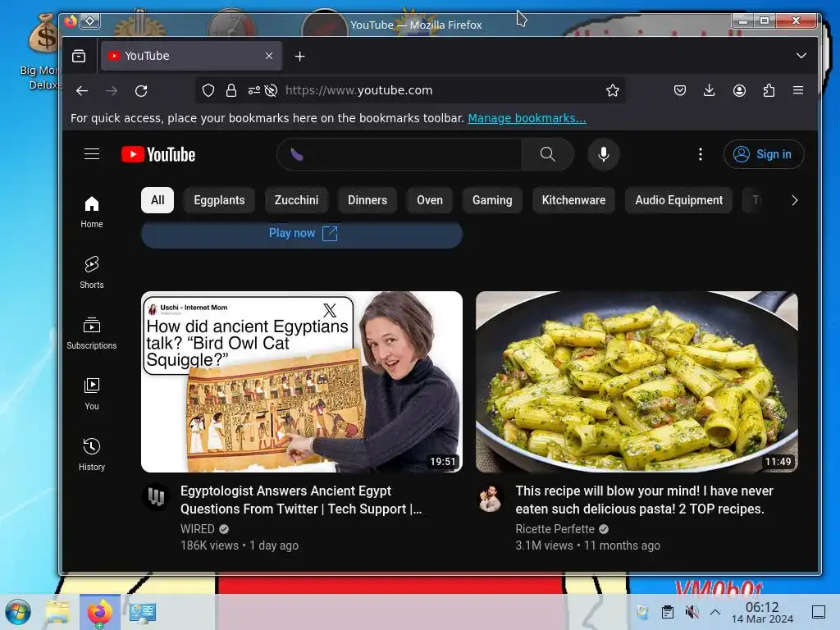840x630 pixels.
Task: Reload the current page
Action: (141, 90)
